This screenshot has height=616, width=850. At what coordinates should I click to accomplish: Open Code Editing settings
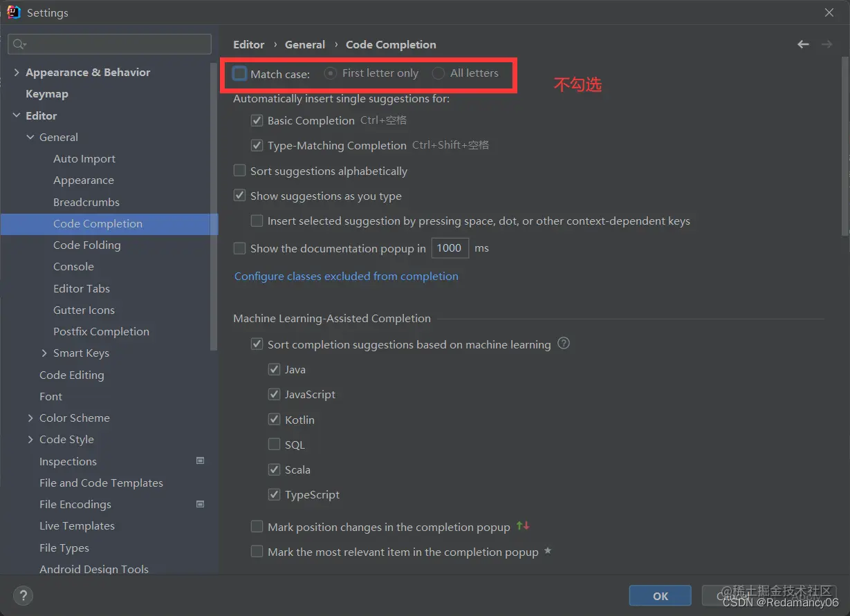click(x=72, y=375)
